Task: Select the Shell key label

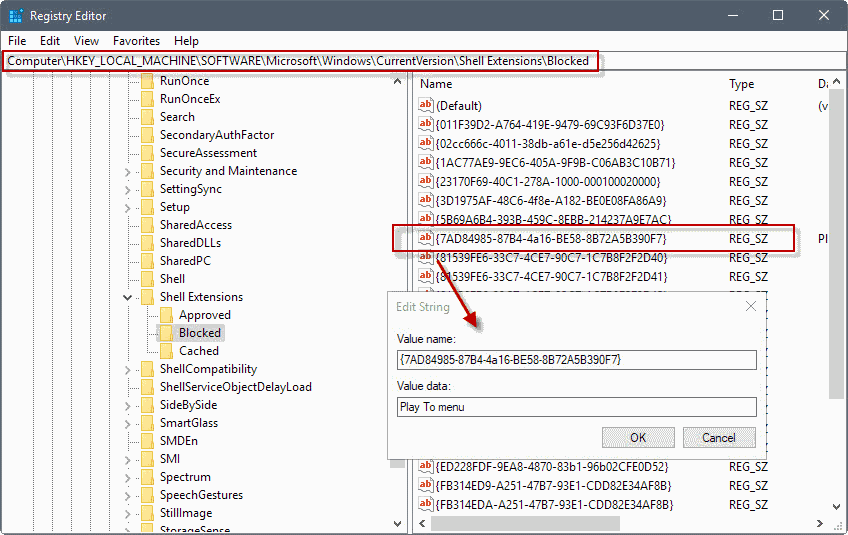Action: coord(172,279)
